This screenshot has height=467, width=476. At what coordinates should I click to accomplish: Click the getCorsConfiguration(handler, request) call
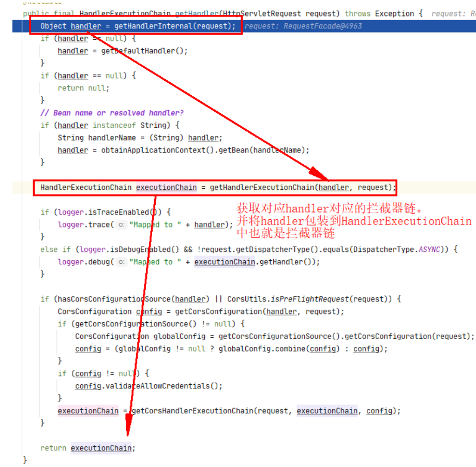258,312
